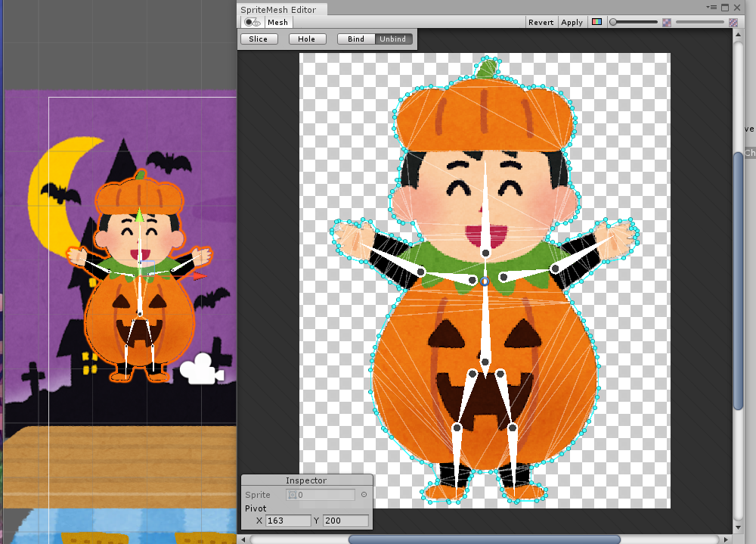756x544 pixels.
Task: Click the vertical scrollbar up arrow
Action: [738, 35]
